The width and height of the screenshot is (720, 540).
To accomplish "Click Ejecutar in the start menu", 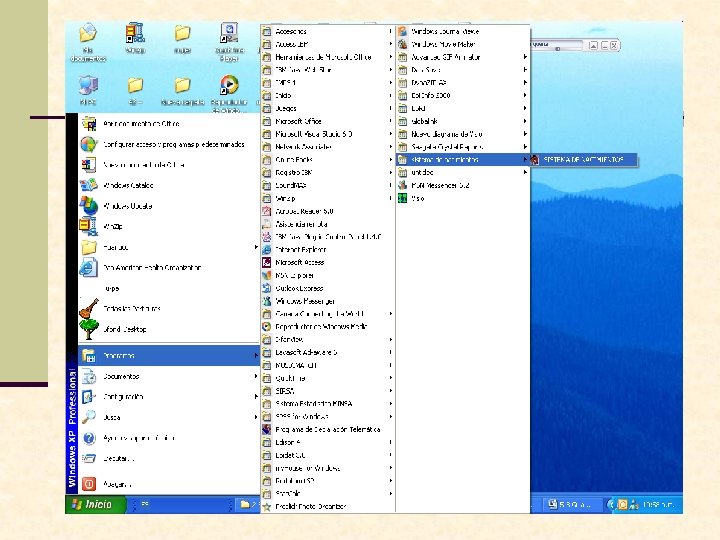I will pyautogui.click(x=118, y=458).
